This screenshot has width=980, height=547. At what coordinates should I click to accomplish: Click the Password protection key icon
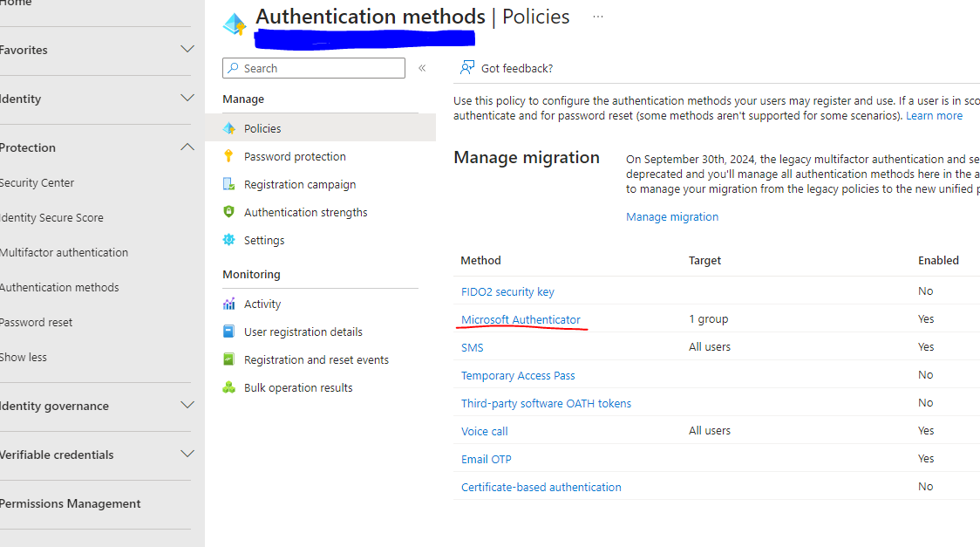coord(228,156)
